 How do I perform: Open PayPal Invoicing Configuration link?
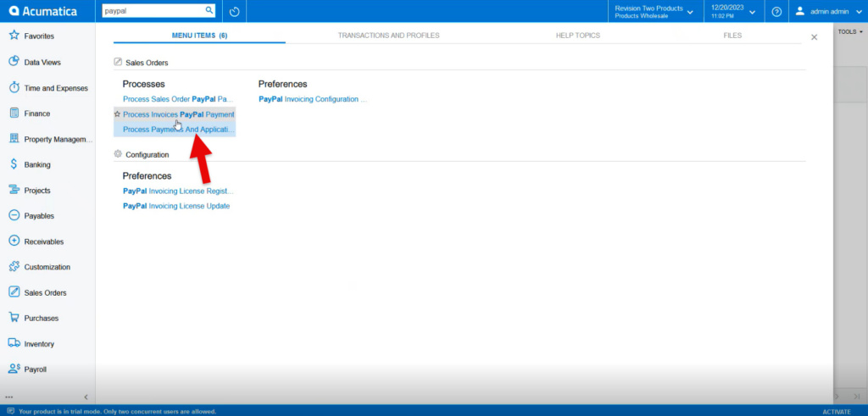313,99
